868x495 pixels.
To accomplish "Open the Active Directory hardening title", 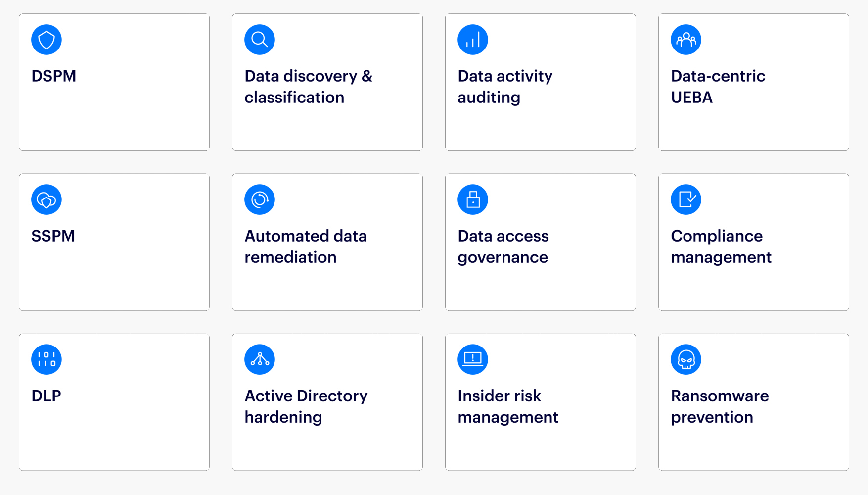I will pyautogui.click(x=306, y=406).
